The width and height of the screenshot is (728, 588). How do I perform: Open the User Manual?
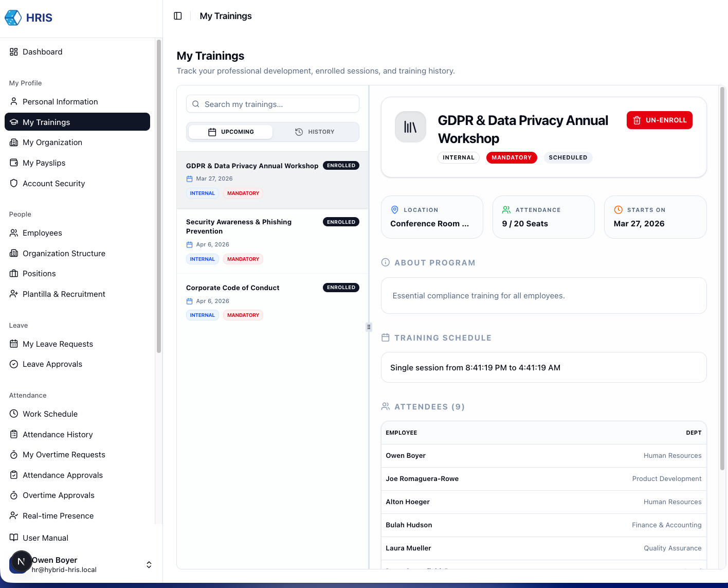click(x=45, y=538)
